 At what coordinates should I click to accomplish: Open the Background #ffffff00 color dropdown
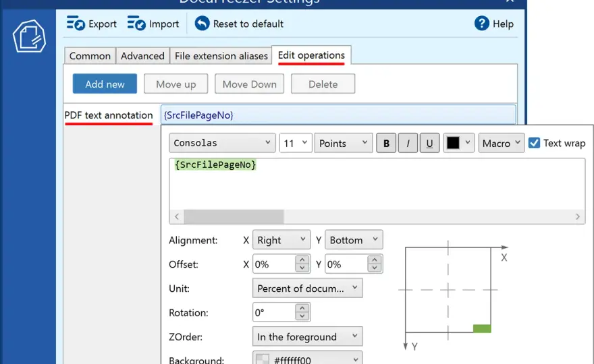(x=307, y=358)
